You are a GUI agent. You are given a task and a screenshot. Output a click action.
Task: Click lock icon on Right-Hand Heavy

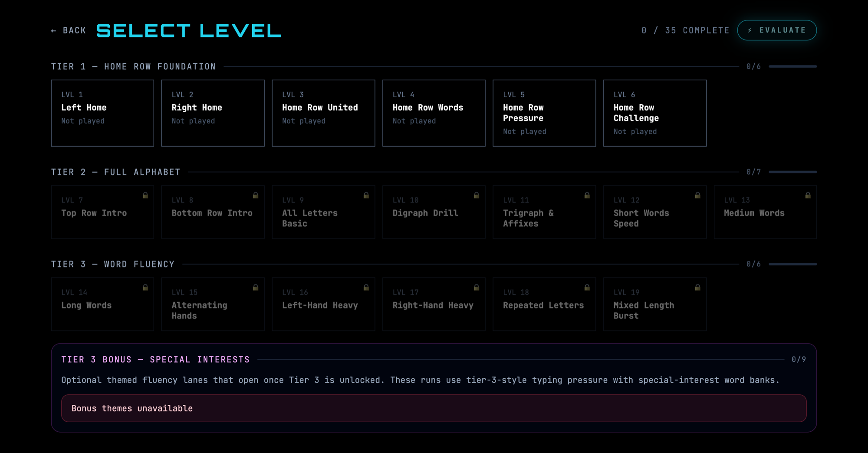pyautogui.click(x=477, y=288)
